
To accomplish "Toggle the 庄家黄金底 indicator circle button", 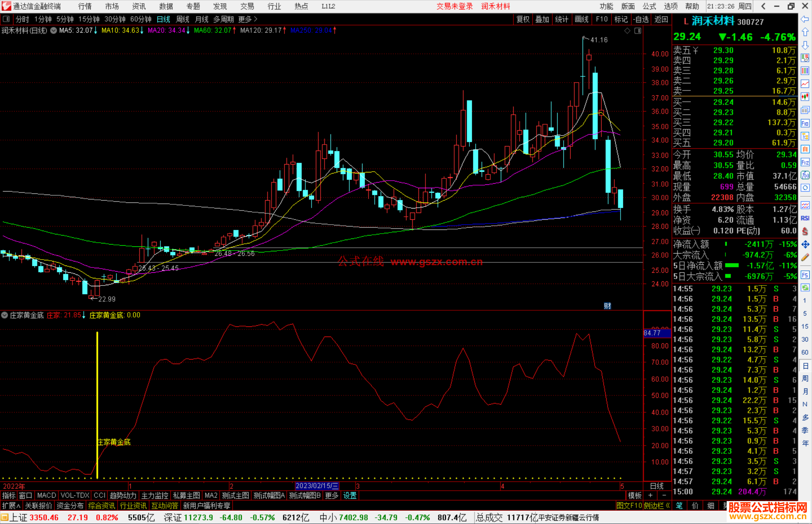I will (x=5, y=315).
